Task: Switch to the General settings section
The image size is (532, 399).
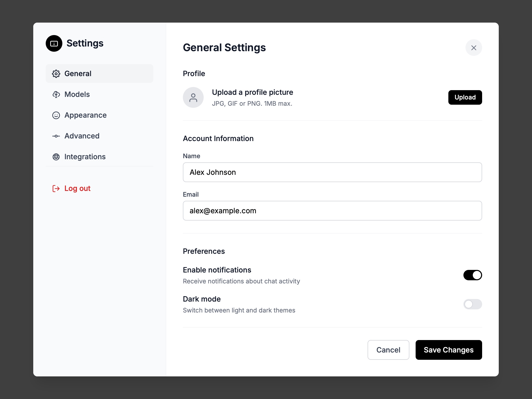Action: point(78,74)
